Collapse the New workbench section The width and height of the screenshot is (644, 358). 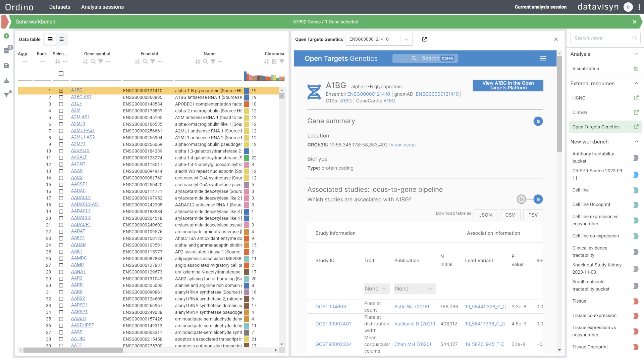pyautogui.click(x=637, y=142)
